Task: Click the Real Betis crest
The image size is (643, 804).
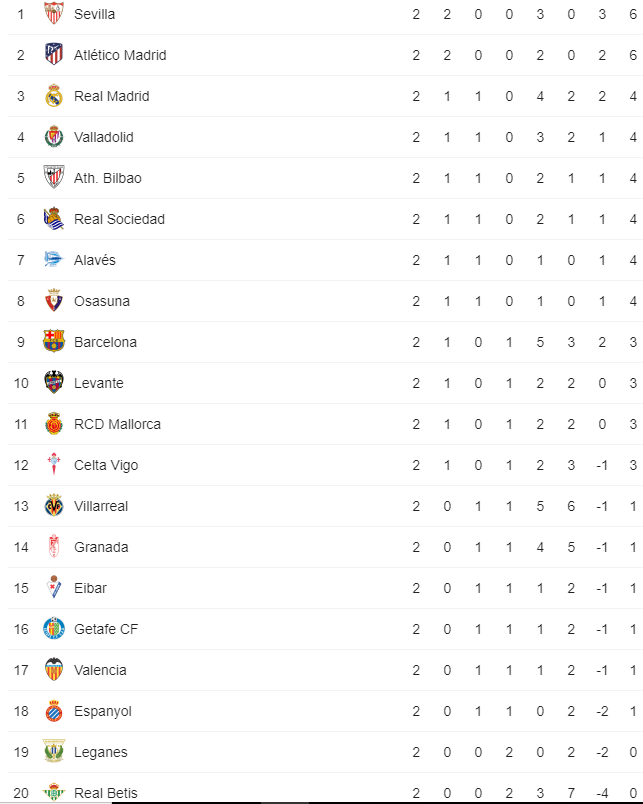Action: click(x=54, y=792)
